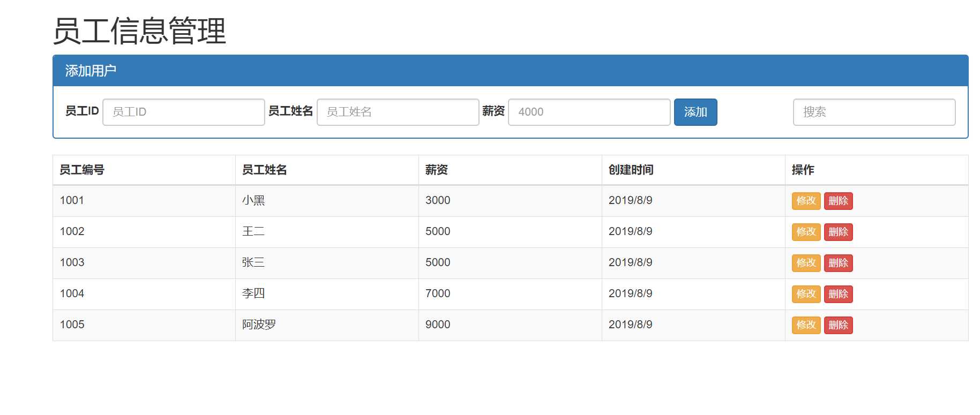Click 删除 for employee 1001

pyautogui.click(x=839, y=201)
